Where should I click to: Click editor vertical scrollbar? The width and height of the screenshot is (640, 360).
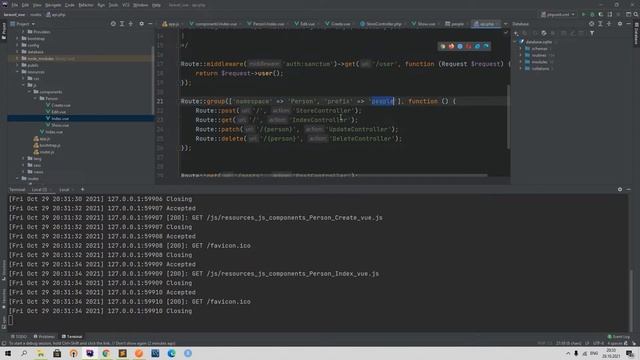coord(508,117)
